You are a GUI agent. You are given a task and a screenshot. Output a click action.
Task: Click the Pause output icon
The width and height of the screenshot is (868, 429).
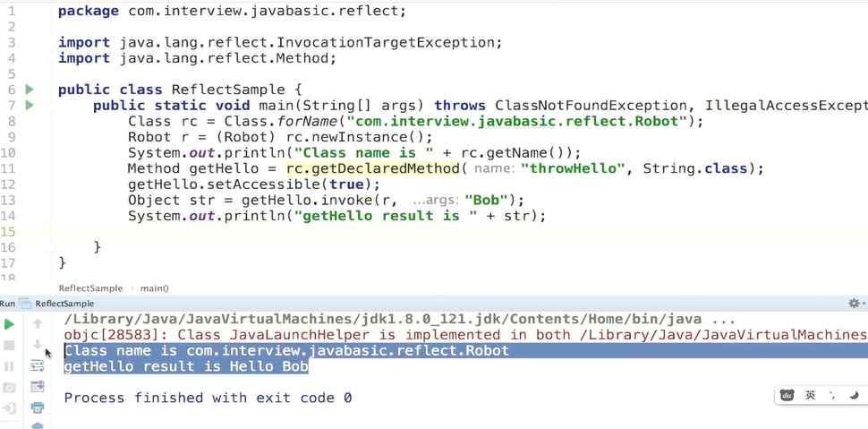[10, 366]
